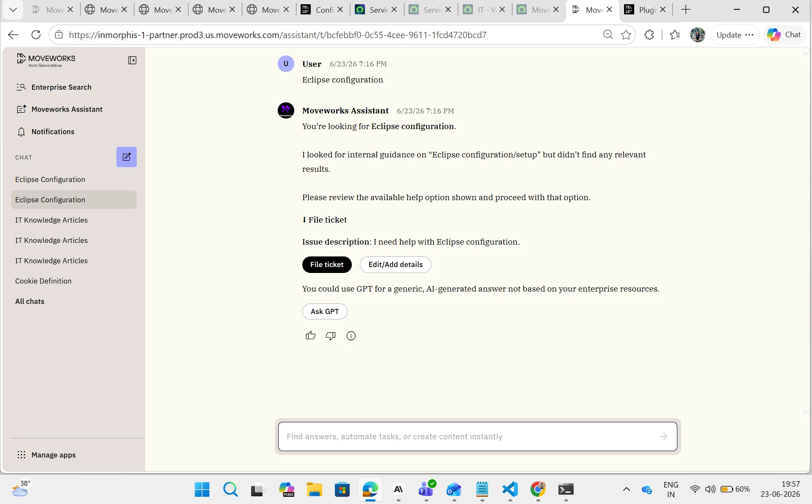Click the File ticket button
This screenshot has width=812, height=504.
tap(327, 264)
